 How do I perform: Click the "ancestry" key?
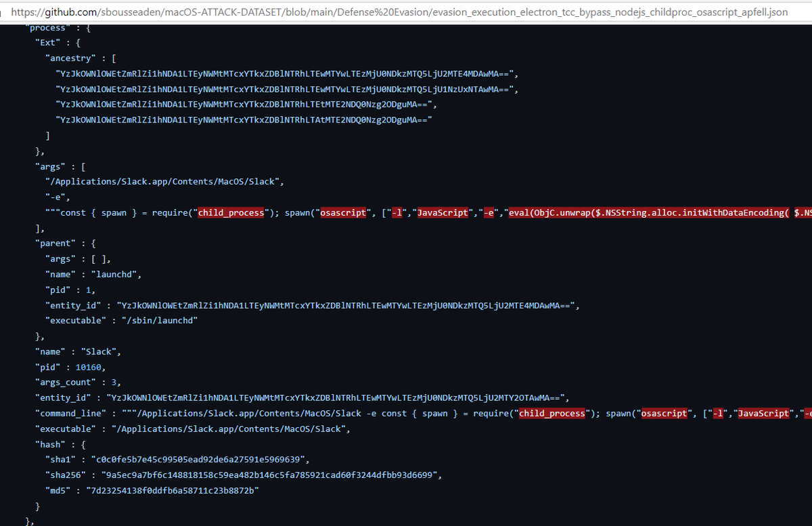(70, 58)
